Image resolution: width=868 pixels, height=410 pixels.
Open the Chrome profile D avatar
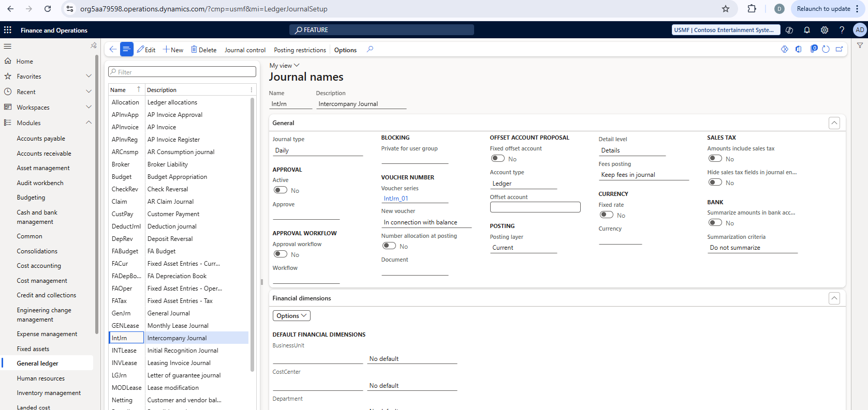779,9
